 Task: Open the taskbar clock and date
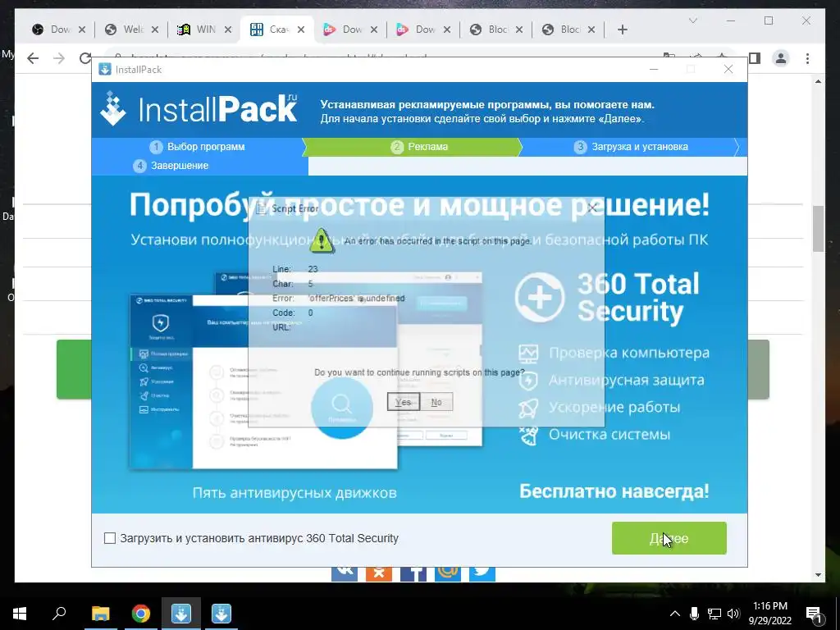[x=770, y=614]
